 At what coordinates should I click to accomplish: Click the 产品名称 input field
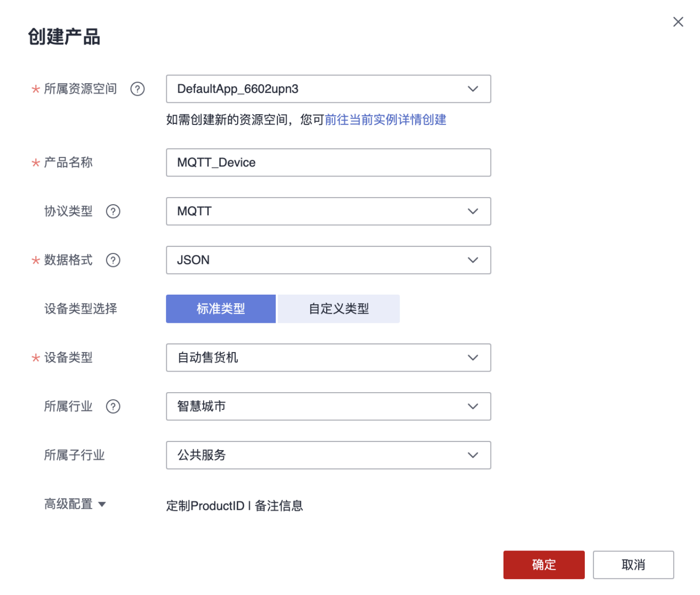click(x=328, y=163)
